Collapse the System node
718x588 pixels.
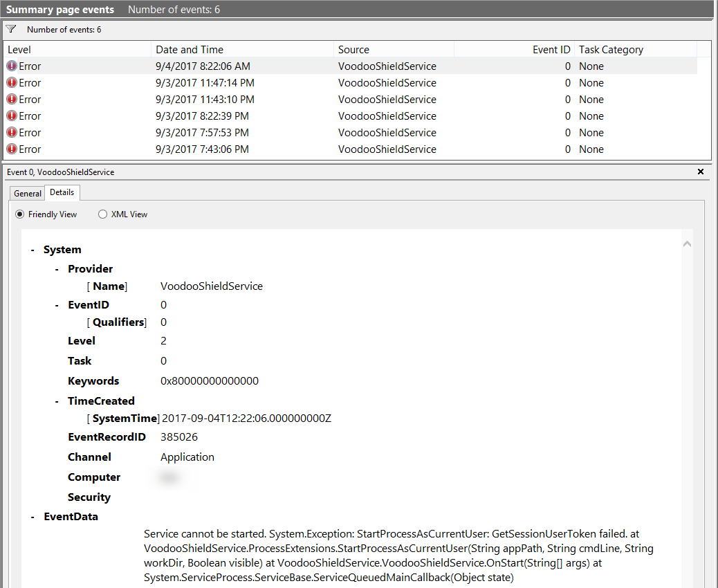33,250
